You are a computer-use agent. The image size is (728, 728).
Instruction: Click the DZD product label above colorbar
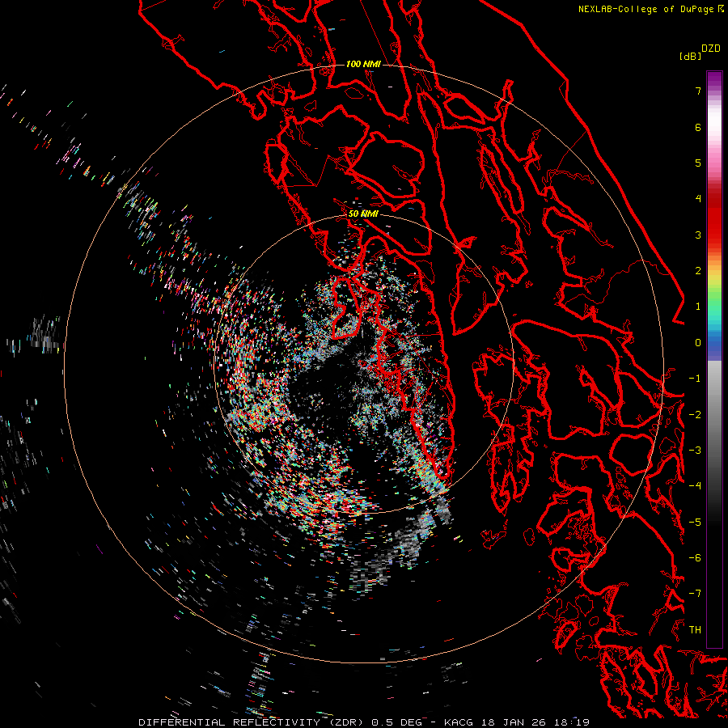pos(711,49)
